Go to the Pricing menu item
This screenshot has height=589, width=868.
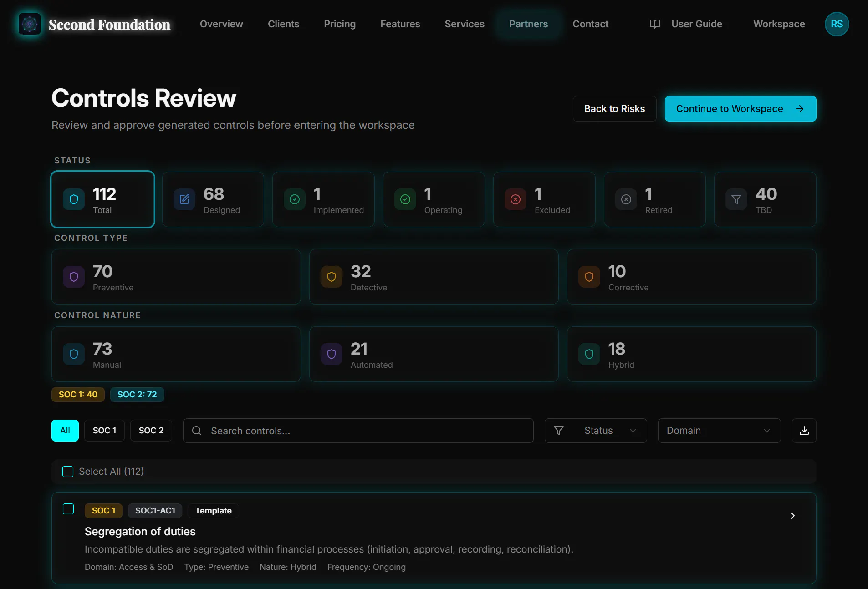340,24
